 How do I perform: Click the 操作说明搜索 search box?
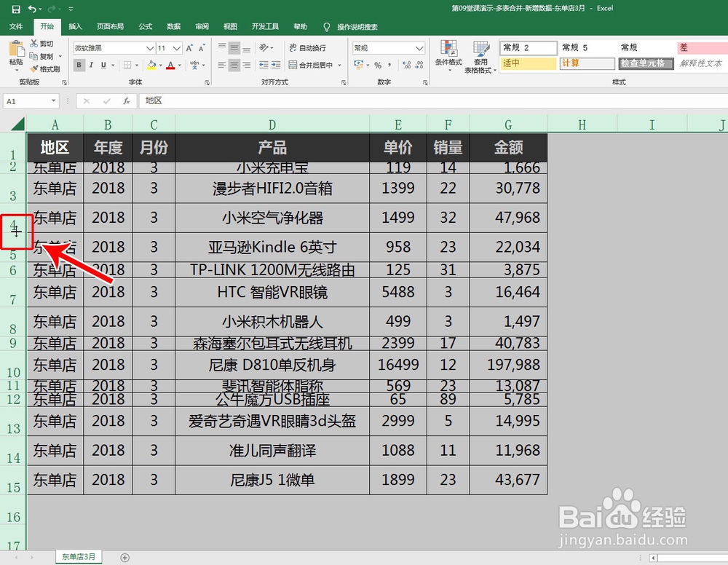[x=357, y=27]
